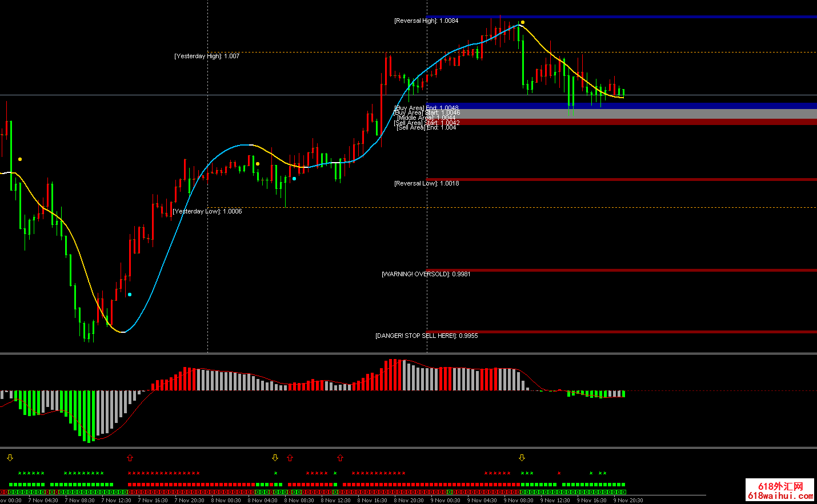Viewport: 817px width, 504px height.
Task: Click the Reversal Low 1.0018 label
Action: 426,183
